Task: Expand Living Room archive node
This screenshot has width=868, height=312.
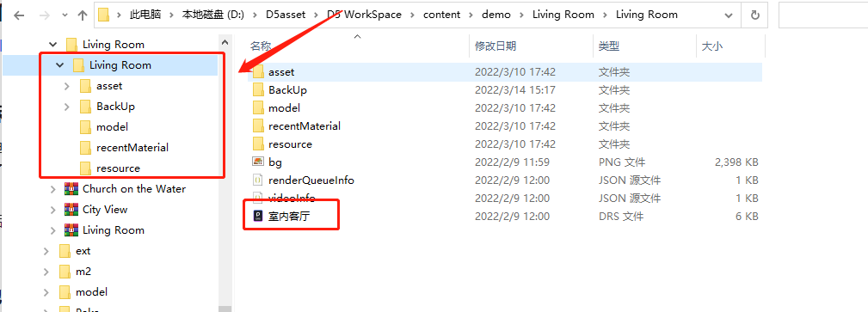Action: click(53, 230)
